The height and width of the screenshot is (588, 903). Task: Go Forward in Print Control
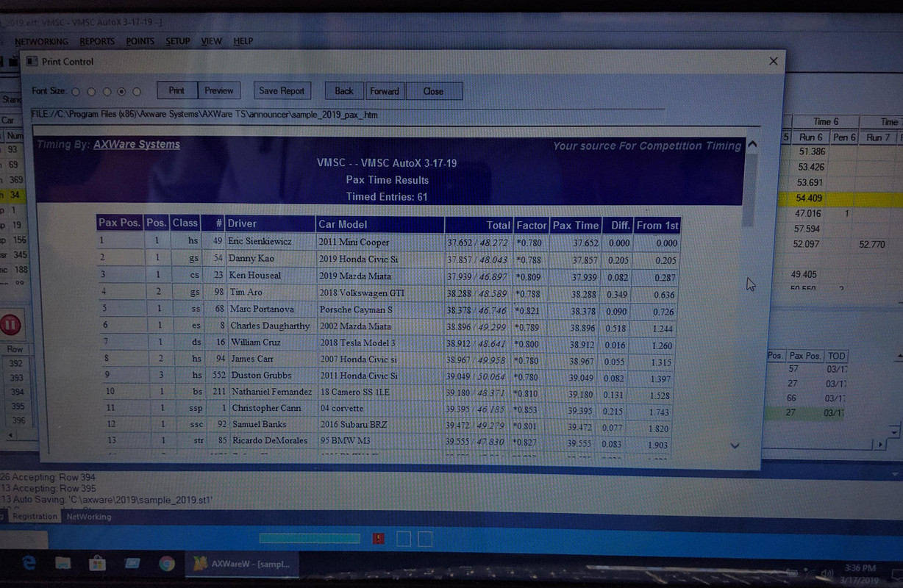point(385,91)
